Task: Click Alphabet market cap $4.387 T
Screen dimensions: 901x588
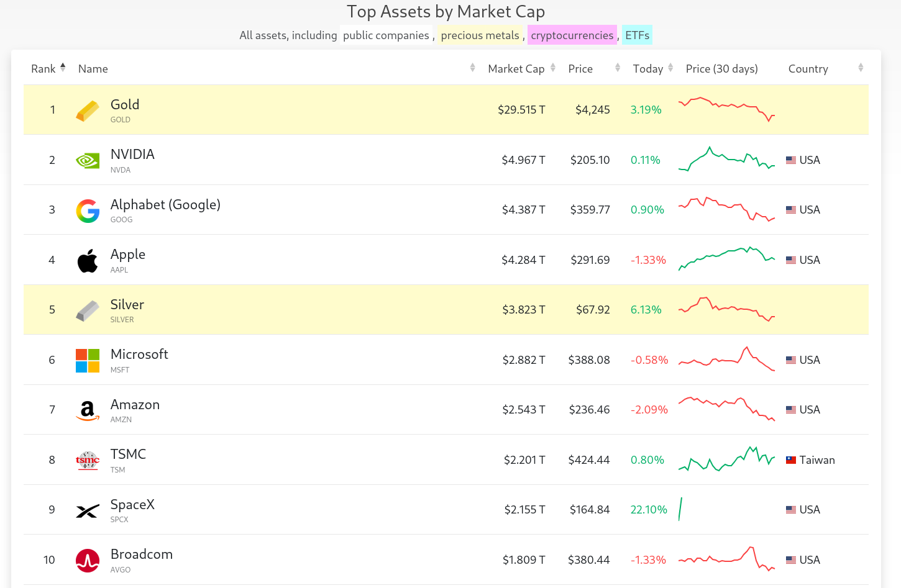Action: pyautogui.click(x=524, y=210)
